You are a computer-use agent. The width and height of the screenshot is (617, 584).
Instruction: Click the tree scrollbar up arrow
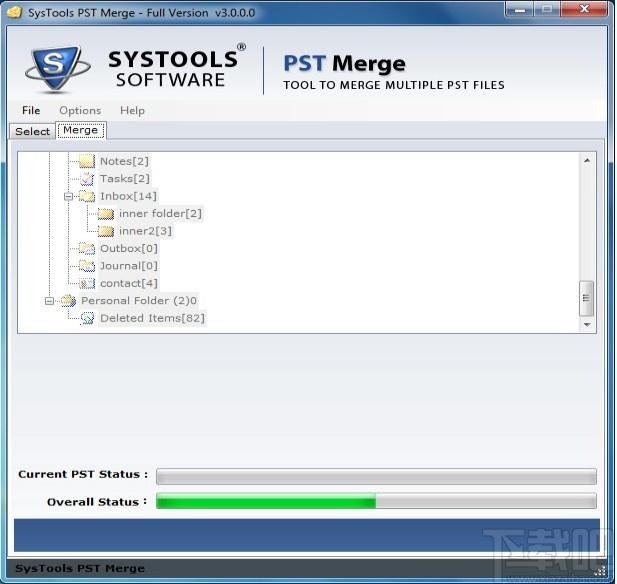pyautogui.click(x=587, y=161)
